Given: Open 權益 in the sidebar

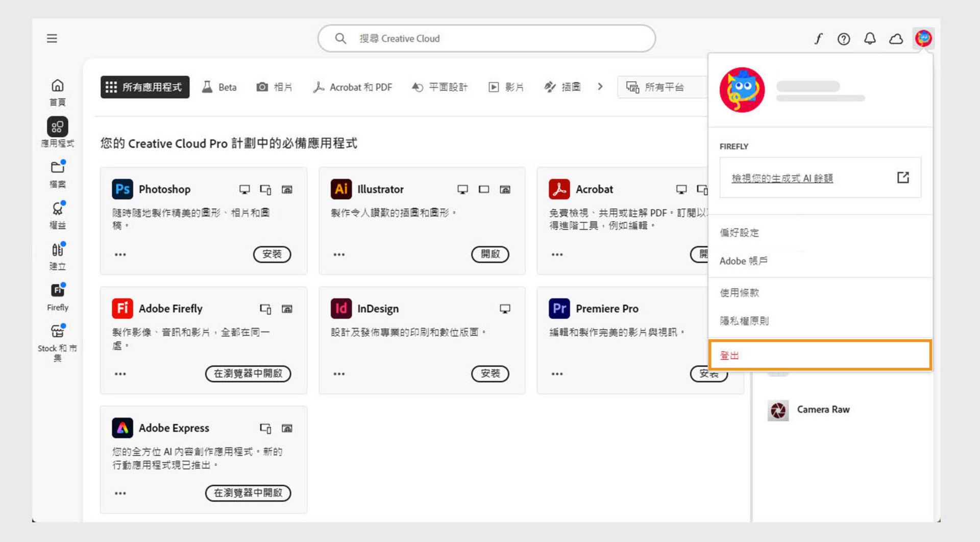Looking at the screenshot, I should point(58,215).
